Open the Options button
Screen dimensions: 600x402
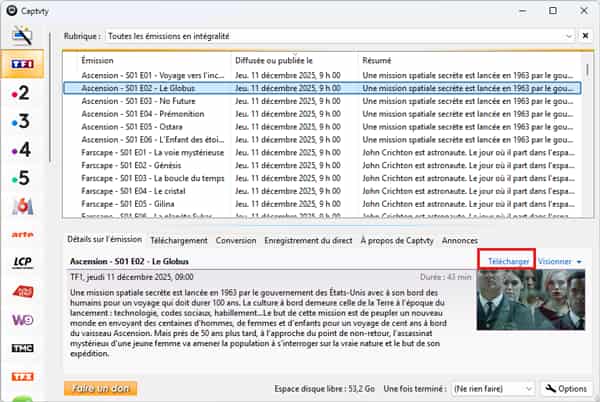click(x=566, y=389)
